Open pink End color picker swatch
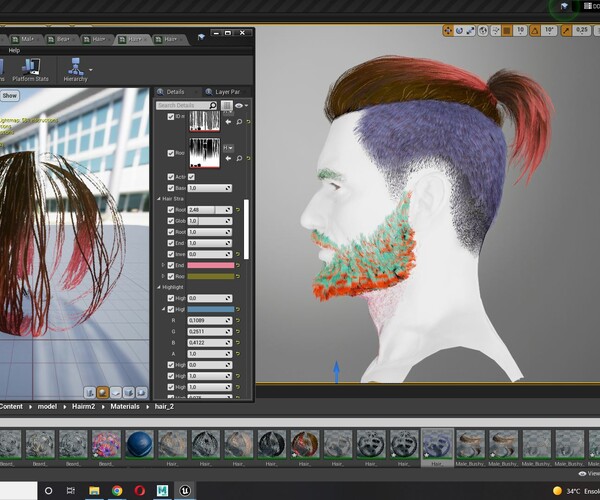The image size is (600, 500). [x=210, y=265]
